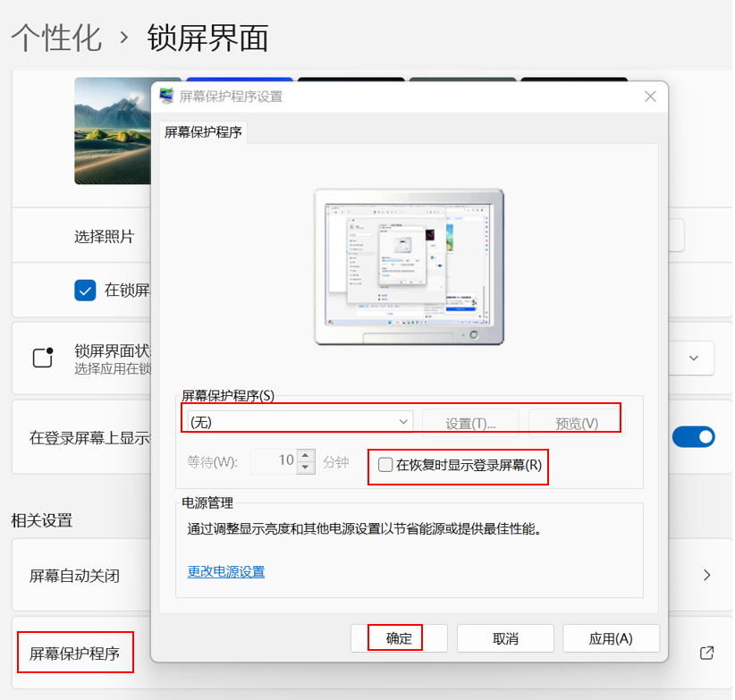Expand the lock screen status app dropdown
Screen dimensions: 735x700
tap(693, 358)
